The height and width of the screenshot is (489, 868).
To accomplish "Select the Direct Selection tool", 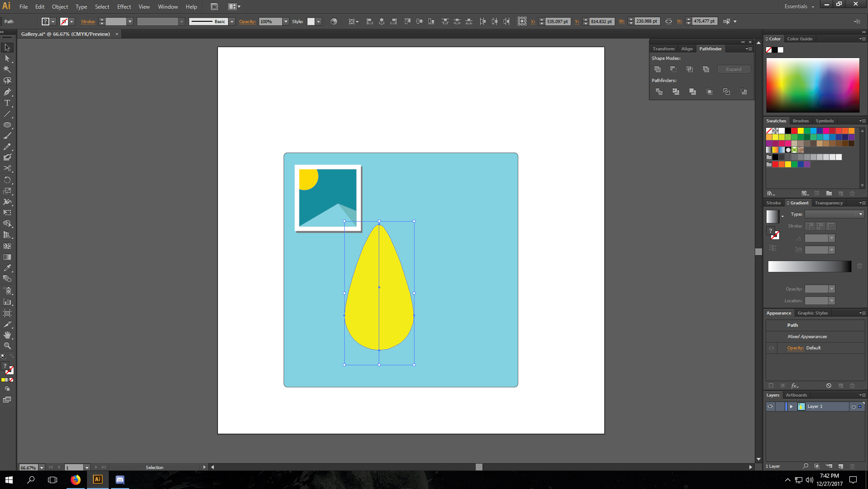I will (7, 58).
